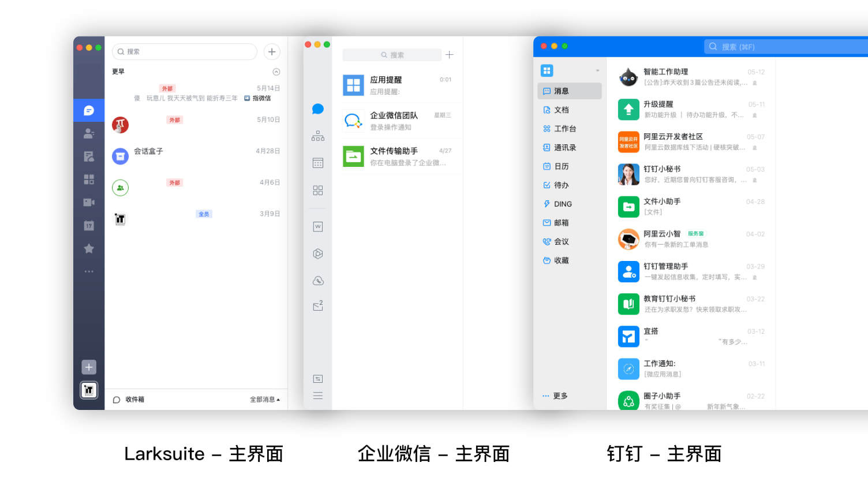
Task: Open the Docs icon in Larksuite sidebar
Action: (x=89, y=156)
